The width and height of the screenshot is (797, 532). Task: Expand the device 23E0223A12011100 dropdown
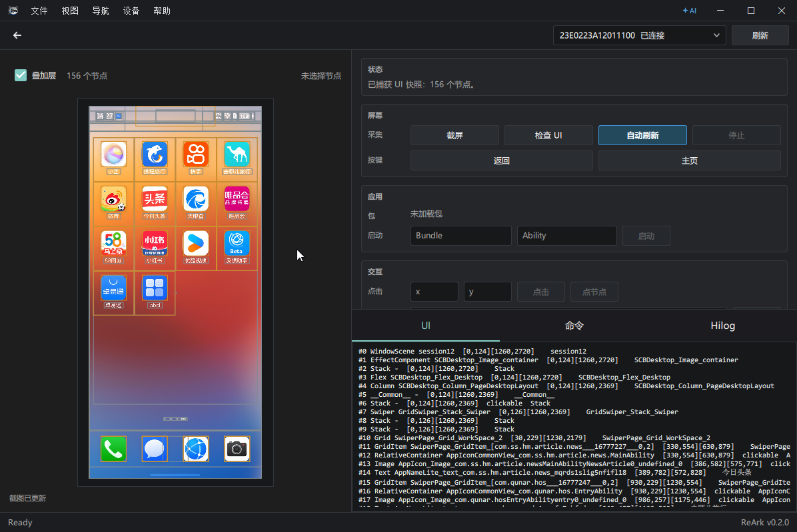(640, 35)
